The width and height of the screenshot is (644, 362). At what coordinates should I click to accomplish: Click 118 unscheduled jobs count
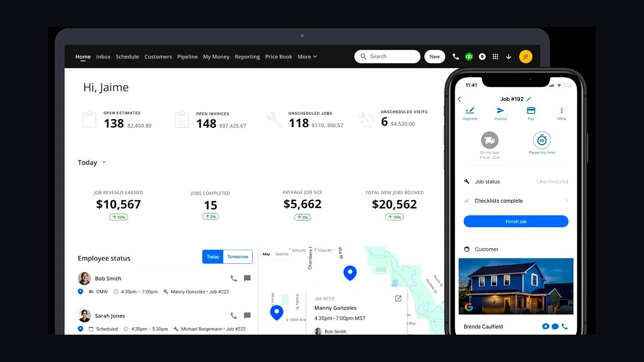[x=299, y=123]
